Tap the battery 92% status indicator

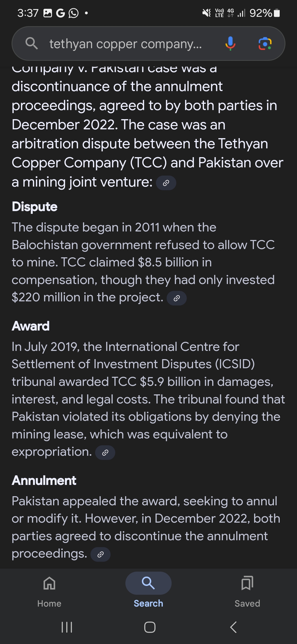(265, 13)
